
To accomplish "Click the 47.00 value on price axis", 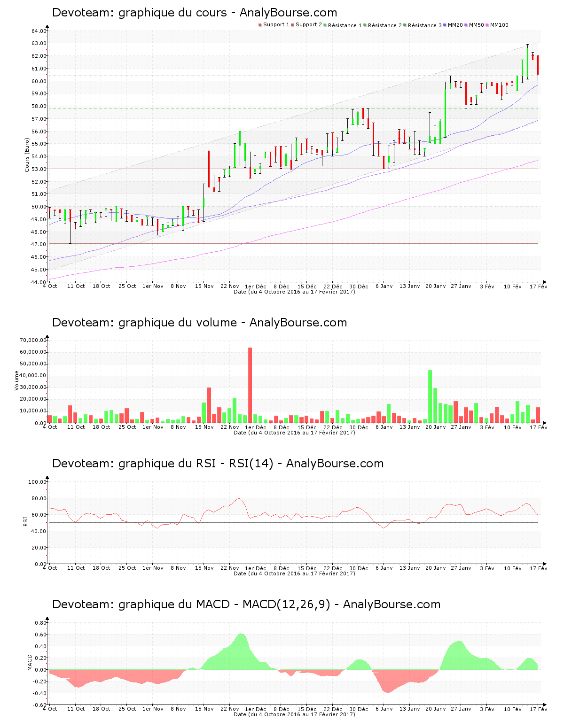I will click(x=39, y=244).
